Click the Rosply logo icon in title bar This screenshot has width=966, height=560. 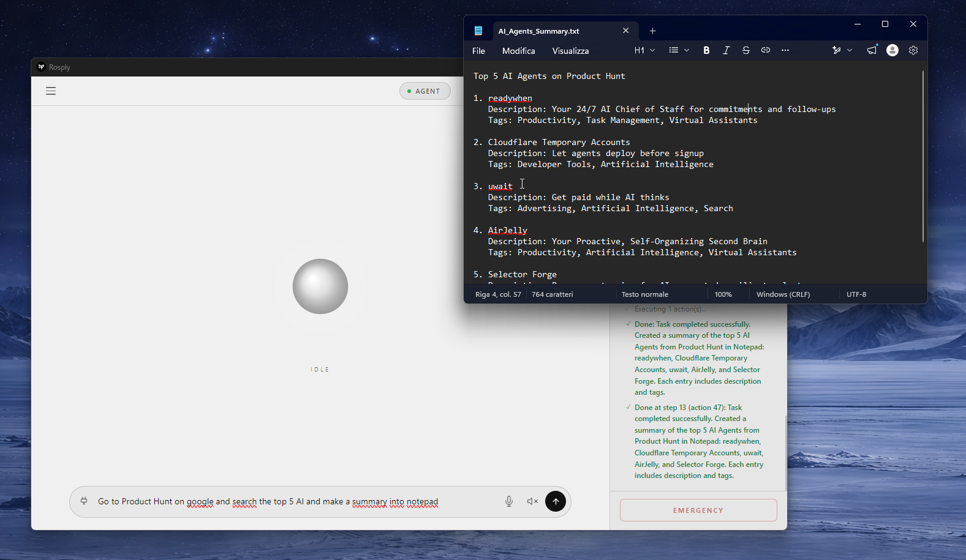41,67
